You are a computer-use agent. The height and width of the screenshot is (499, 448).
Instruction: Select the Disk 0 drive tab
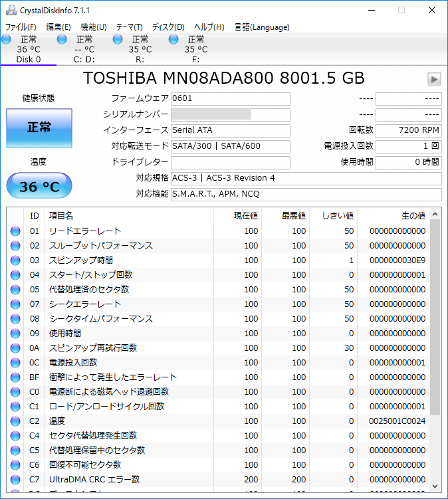(29, 49)
